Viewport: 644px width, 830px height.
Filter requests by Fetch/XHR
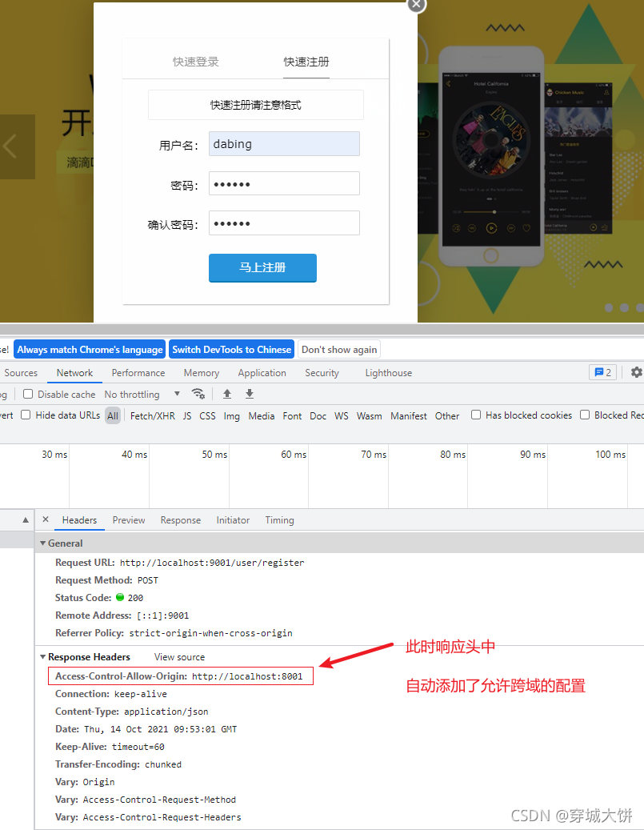tap(152, 415)
